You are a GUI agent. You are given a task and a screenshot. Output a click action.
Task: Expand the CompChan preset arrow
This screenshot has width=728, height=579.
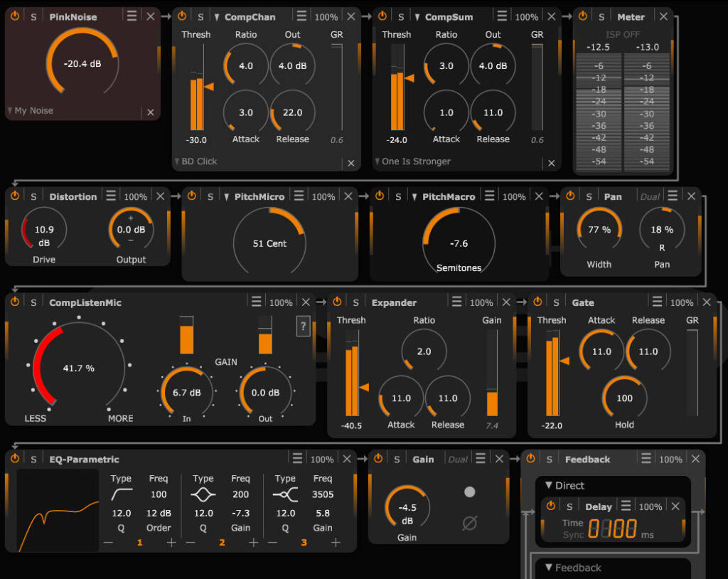pyautogui.click(x=217, y=16)
